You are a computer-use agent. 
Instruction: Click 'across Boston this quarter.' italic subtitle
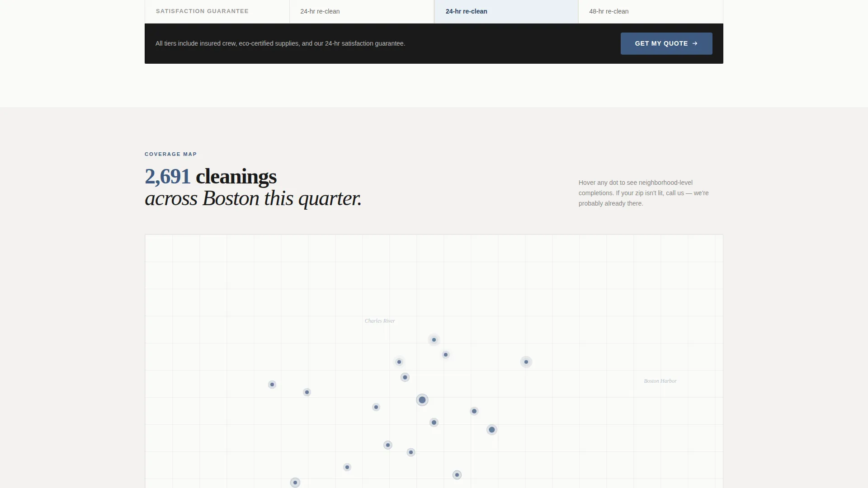pos(253,198)
